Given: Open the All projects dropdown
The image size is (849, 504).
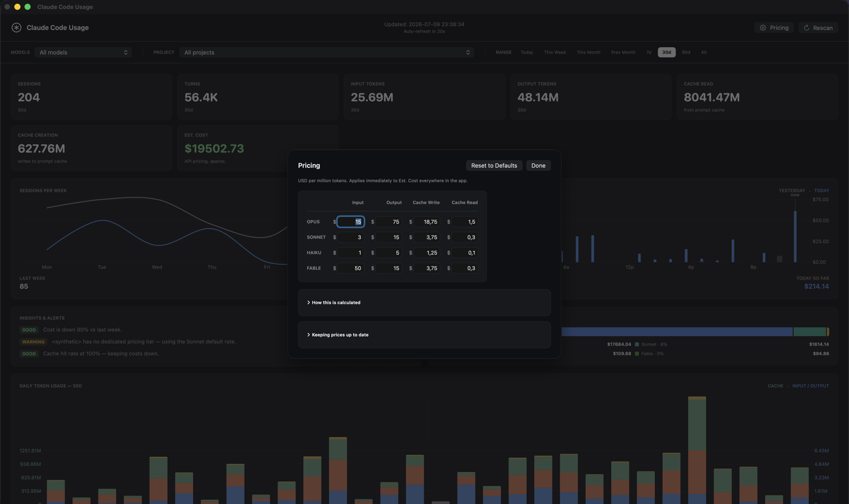Looking at the screenshot, I should (327, 53).
